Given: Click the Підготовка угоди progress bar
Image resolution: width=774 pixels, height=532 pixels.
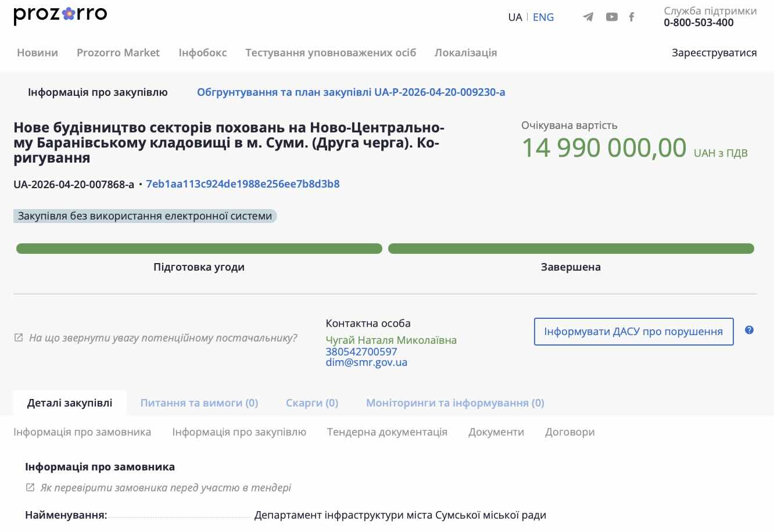Looking at the screenshot, I should pos(199,249).
